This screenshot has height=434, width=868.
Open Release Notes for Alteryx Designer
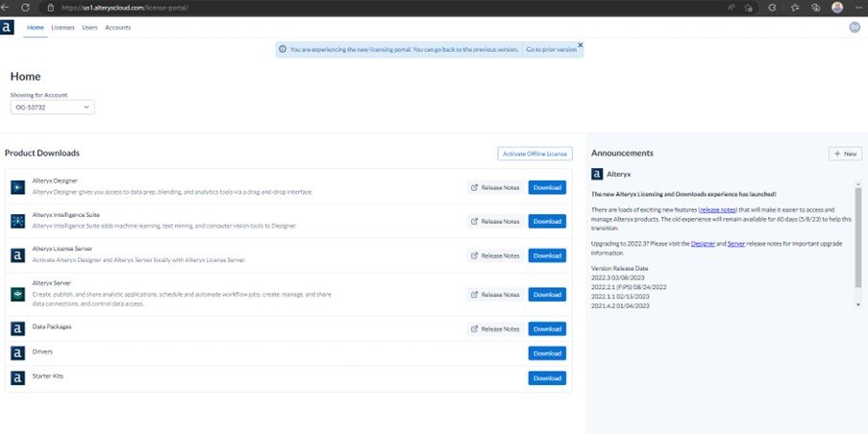coord(495,187)
